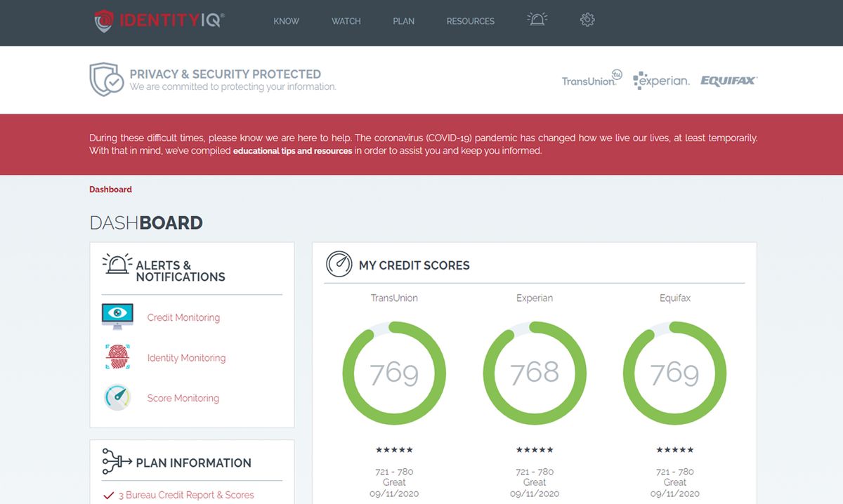Click the Equifax logo

point(728,80)
